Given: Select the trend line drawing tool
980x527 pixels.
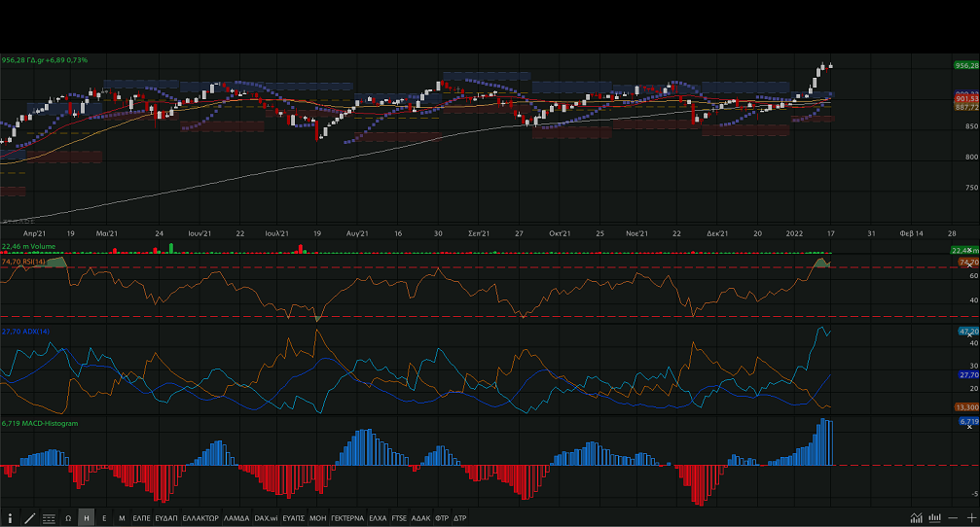Looking at the screenshot, I should click(30, 518).
